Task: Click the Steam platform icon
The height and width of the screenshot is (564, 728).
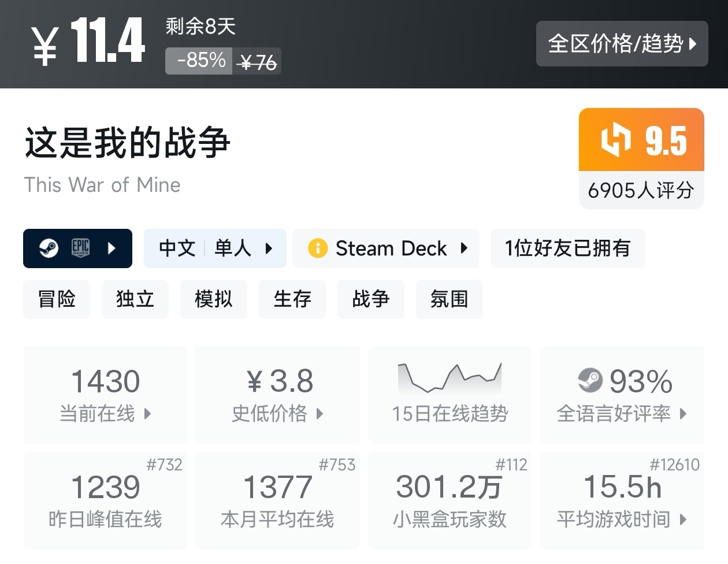Action: point(49,248)
